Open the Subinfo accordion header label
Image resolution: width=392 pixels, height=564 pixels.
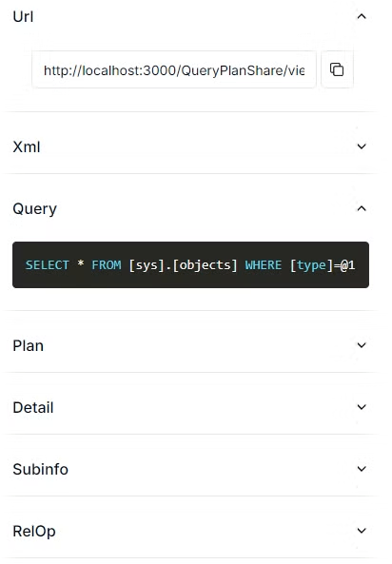[40, 470]
